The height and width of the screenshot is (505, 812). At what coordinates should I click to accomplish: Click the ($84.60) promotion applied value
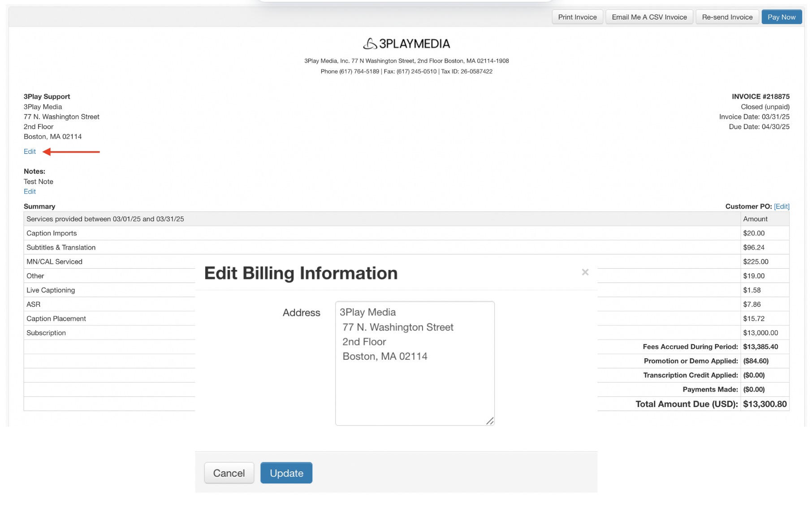click(756, 361)
